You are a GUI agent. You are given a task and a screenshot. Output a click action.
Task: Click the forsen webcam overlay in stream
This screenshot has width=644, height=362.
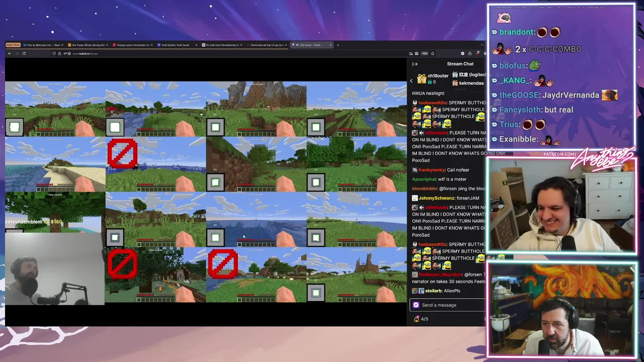(x=55, y=269)
